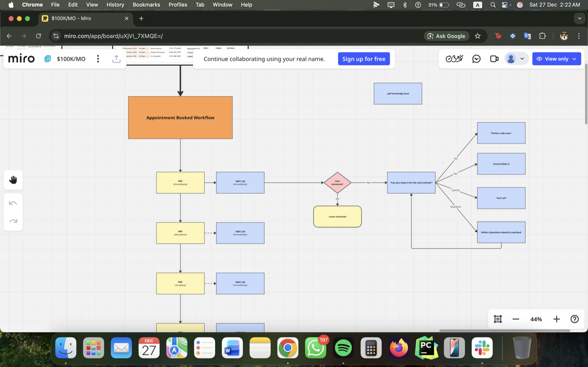
Task: Open the user avatar dropdown
Action: click(x=516, y=59)
